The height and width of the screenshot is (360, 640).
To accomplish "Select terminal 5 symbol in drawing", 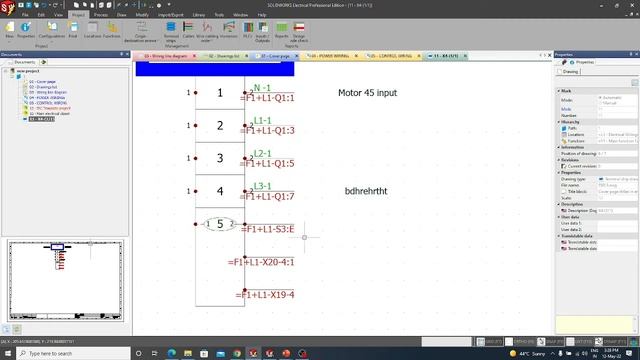I will point(220,224).
